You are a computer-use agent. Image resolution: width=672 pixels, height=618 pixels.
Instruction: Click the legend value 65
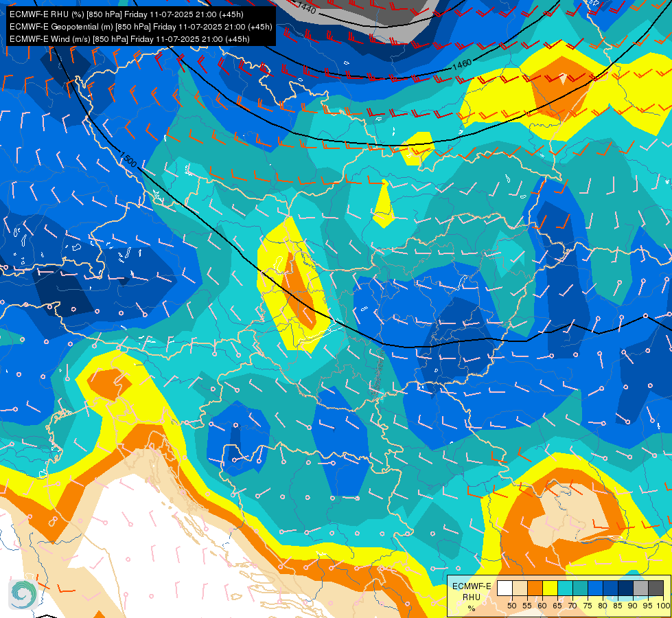tap(557, 606)
